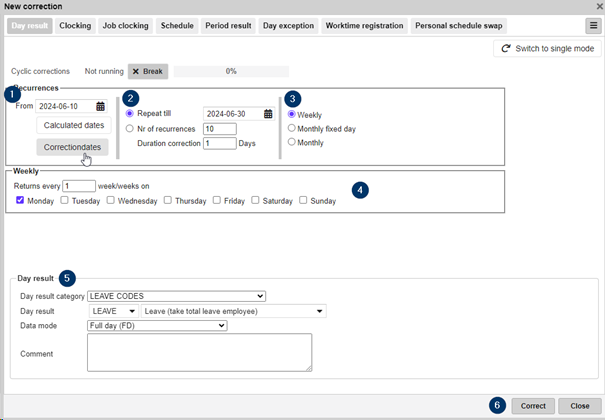Show Calculated dates
Image resolution: width=605 pixels, height=420 pixels.
[74, 125]
